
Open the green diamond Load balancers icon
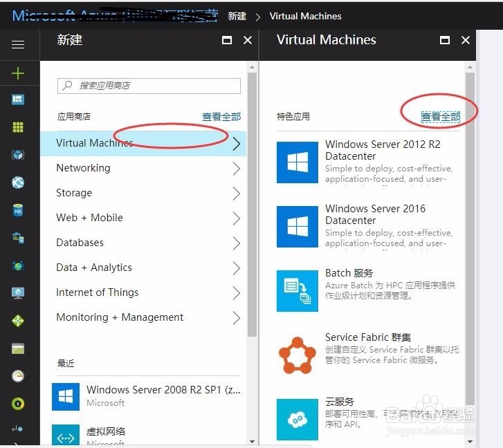[x=18, y=321]
